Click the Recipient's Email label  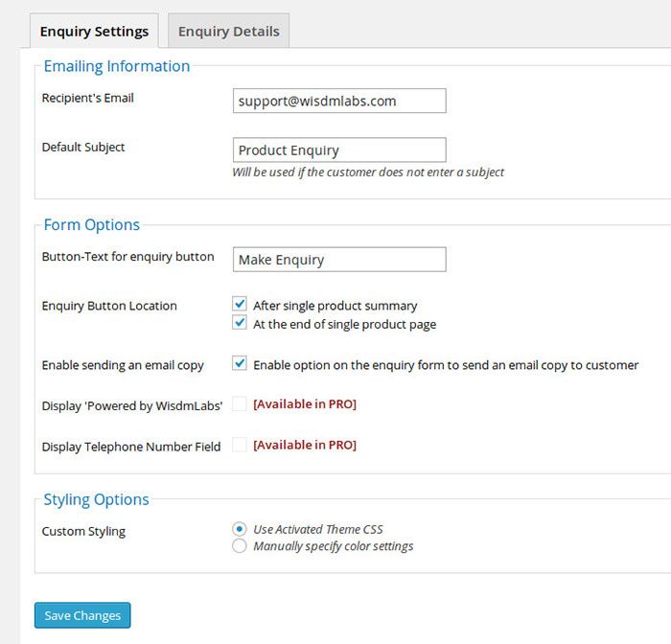[x=88, y=98]
